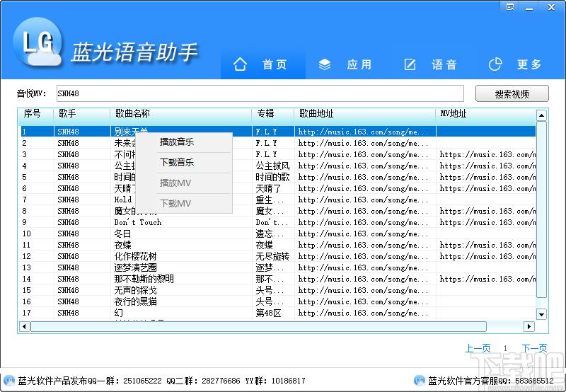This screenshot has width=566, height=392.
Task: Focus the 音悦MV search input field
Action: point(260,93)
